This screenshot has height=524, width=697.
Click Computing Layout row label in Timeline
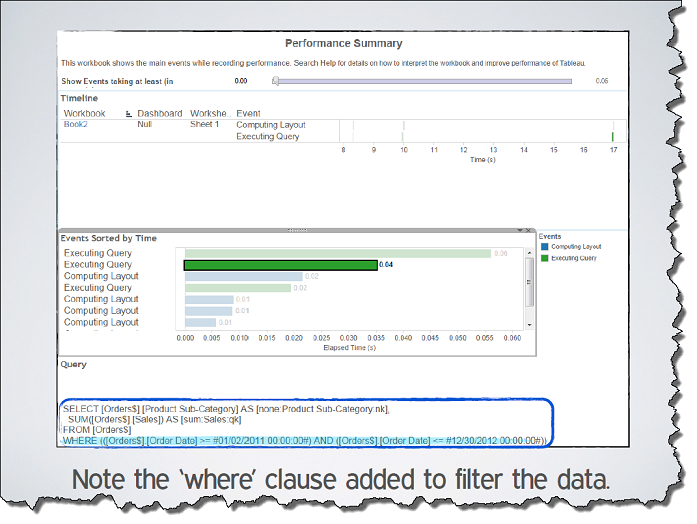[270, 125]
